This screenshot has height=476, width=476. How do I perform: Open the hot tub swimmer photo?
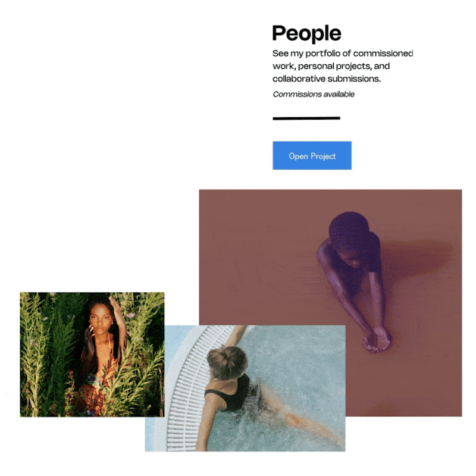[245, 389]
